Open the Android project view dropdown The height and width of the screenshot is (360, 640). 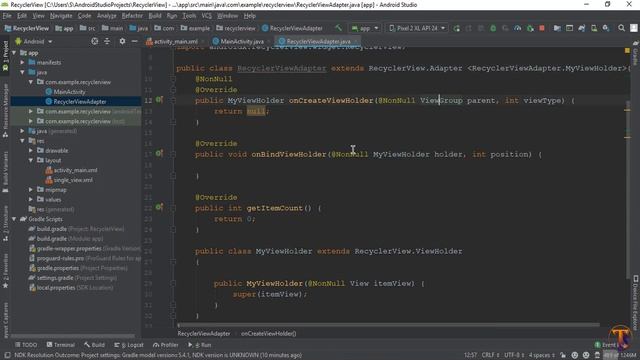click(x=34, y=41)
